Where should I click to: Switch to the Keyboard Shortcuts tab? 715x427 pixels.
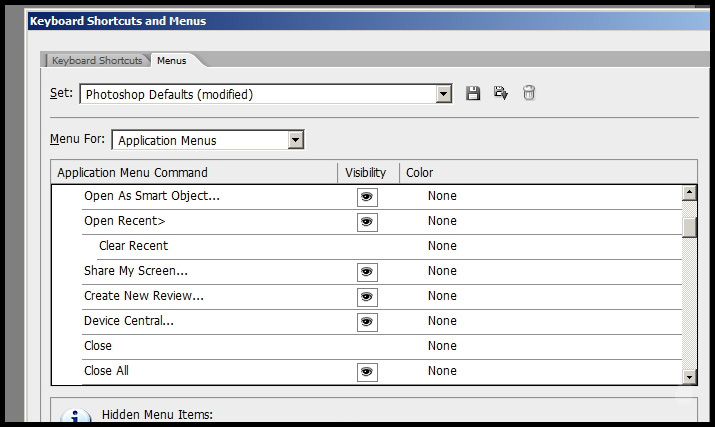[x=98, y=61]
